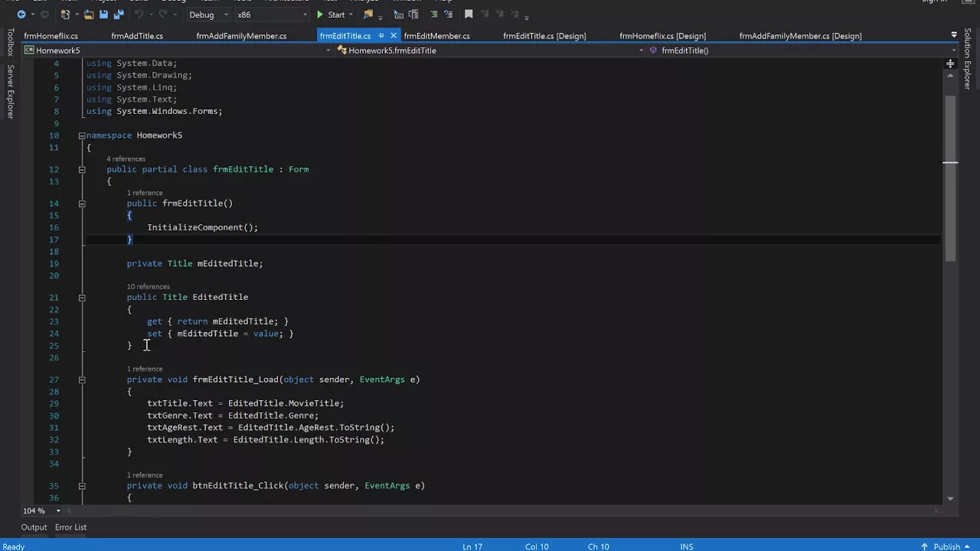Collapse the frmEditTitle() constructor block

(81, 204)
